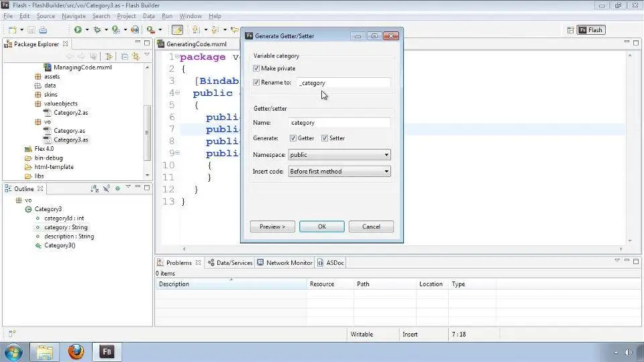The height and width of the screenshot is (362, 644).
Task: Open the Profile dropdown arrow
Action: [x=125, y=29]
